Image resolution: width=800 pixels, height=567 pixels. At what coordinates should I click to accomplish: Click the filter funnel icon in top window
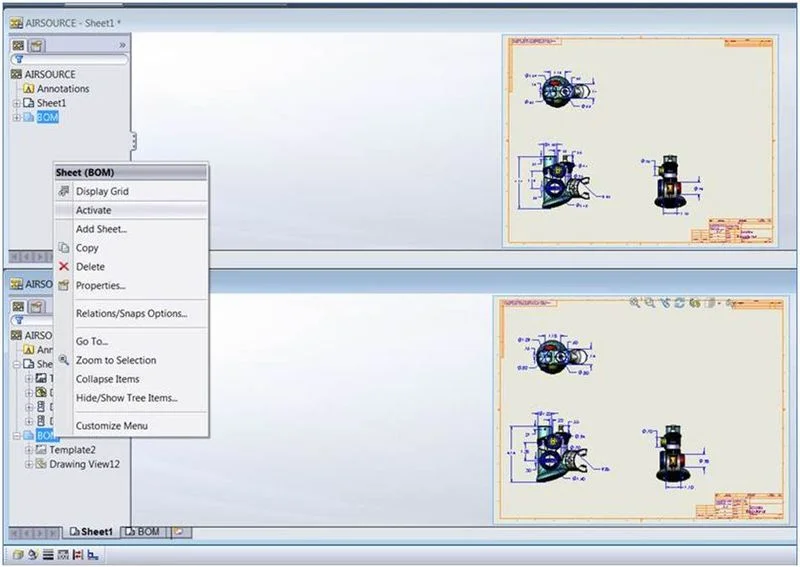(x=19, y=60)
